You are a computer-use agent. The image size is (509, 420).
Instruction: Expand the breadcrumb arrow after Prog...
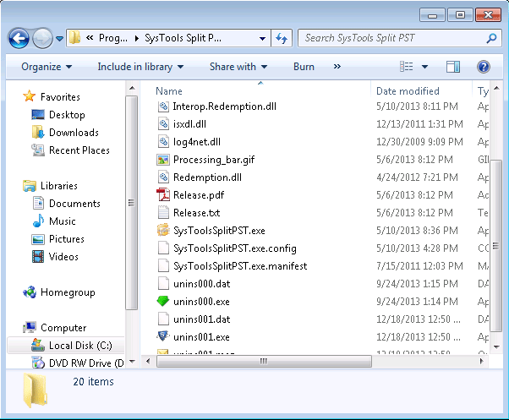tap(137, 39)
